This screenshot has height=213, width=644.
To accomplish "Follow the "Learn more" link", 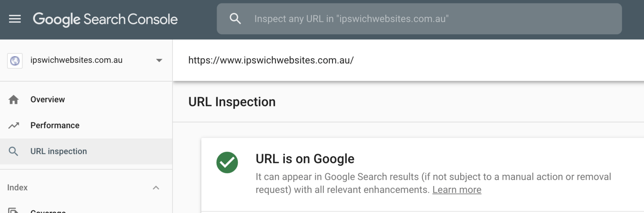I will [x=457, y=190].
